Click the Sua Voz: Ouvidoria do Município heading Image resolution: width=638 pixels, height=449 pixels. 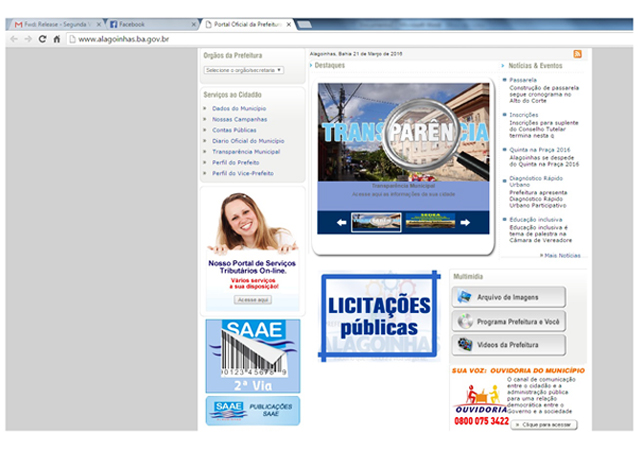click(518, 370)
